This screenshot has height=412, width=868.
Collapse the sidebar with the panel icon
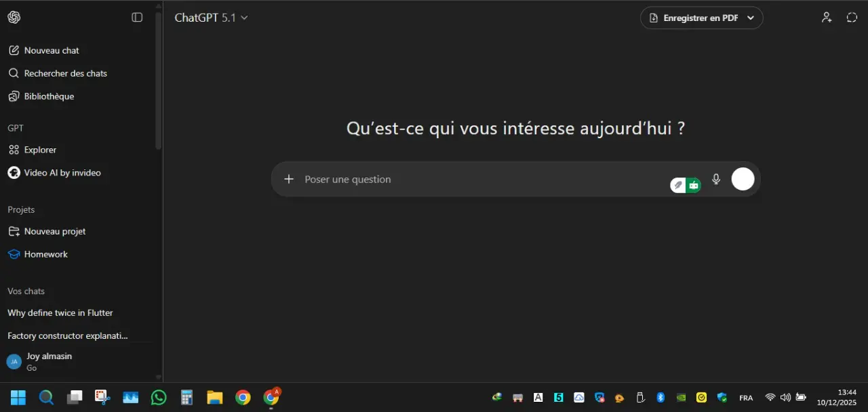pos(137,18)
